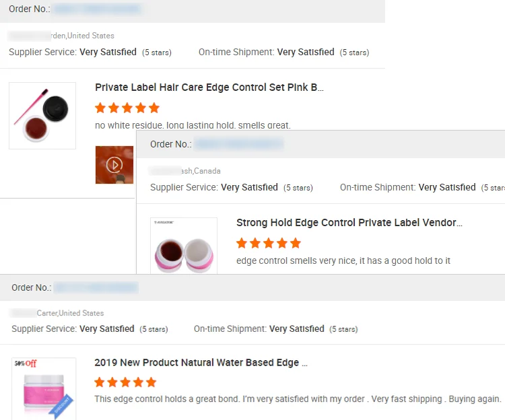Viewport: 505px width, 420px height.
Task: Select the "holds a great bond" review text
Action: (x=298, y=399)
